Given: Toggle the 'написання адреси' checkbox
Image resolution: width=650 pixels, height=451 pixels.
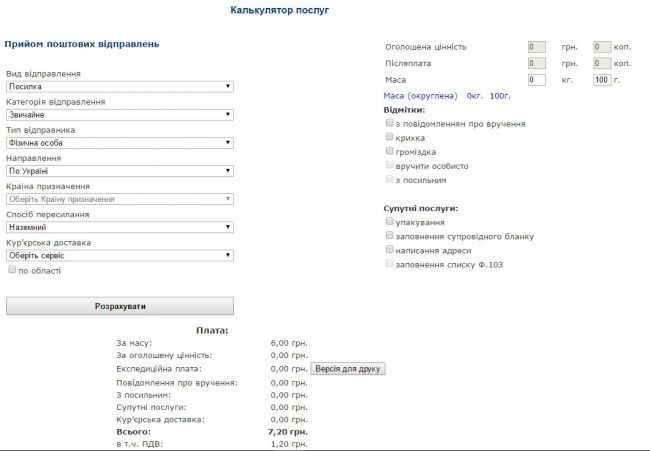Looking at the screenshot, I should pyautogui.click(x=390, y=250).
